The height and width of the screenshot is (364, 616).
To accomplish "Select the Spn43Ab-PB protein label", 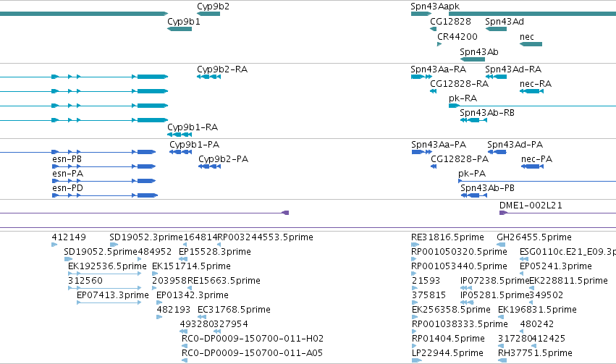I will click(x=488, y=188).
